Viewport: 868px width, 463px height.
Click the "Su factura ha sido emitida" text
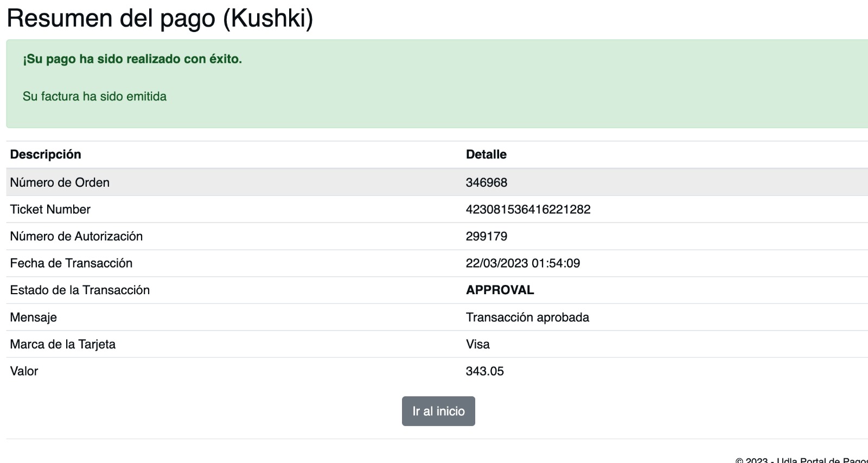(94, 97)
